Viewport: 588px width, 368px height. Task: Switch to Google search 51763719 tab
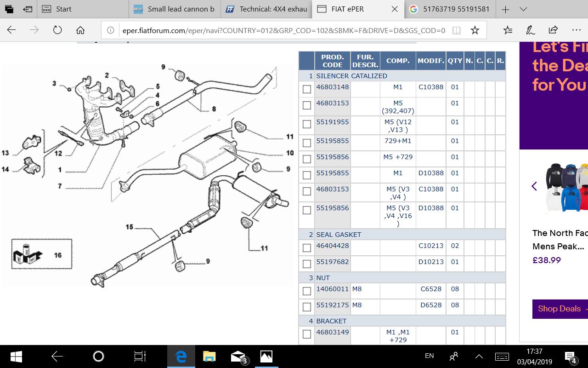tap(450, 9)
